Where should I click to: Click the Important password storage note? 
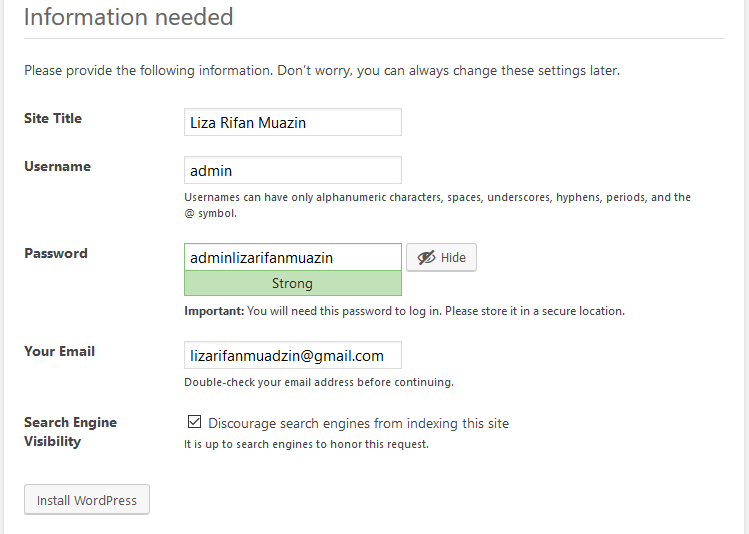(x=404, y=311)
